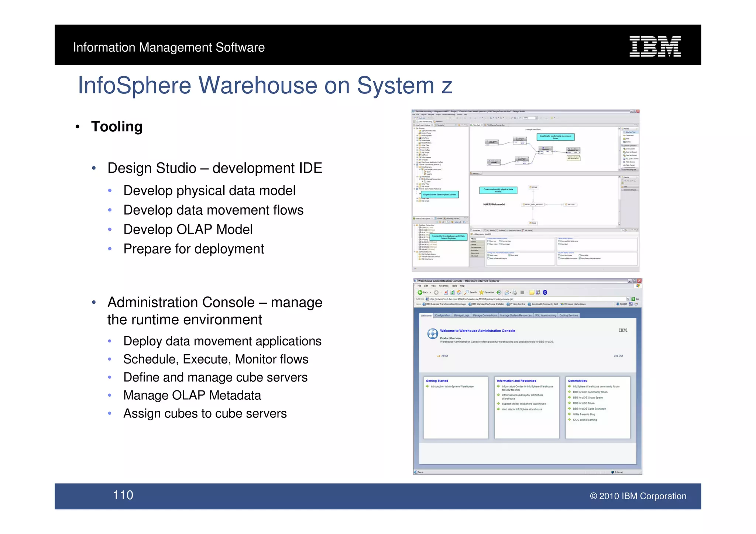
Task: Click the yellow note icon in IE toolbar
Action: 532,292
